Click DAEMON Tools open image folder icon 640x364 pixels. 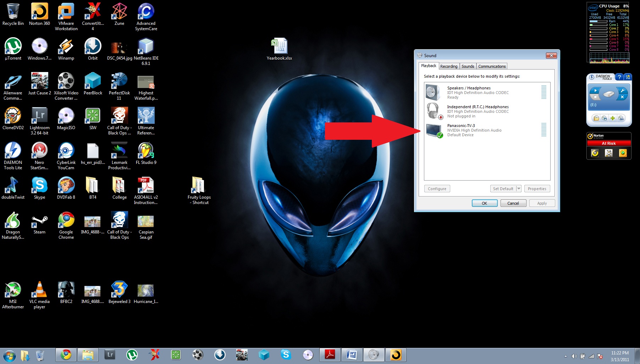(596, 118)
